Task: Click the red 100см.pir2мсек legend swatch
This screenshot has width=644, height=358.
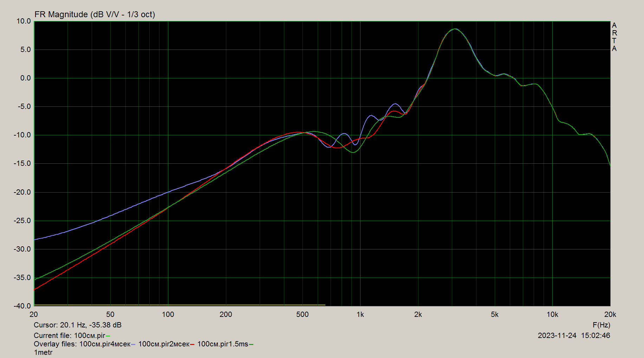Action: pos(192,345)
